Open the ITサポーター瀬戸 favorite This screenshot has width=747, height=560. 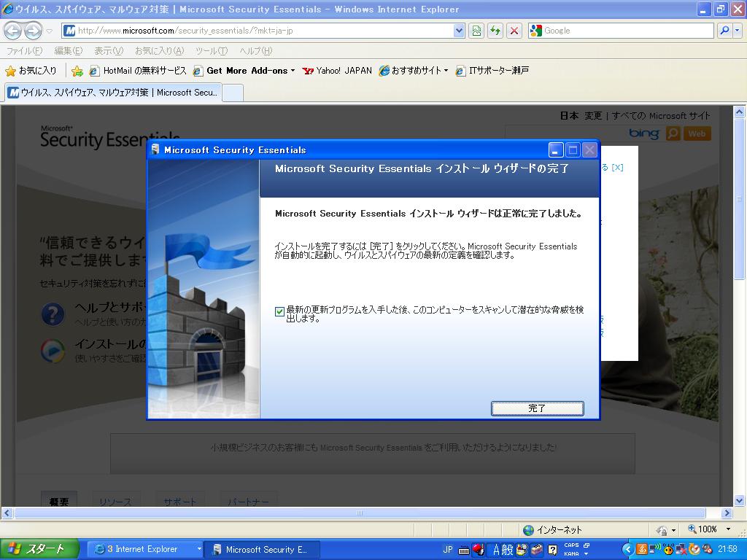[492, 71]
